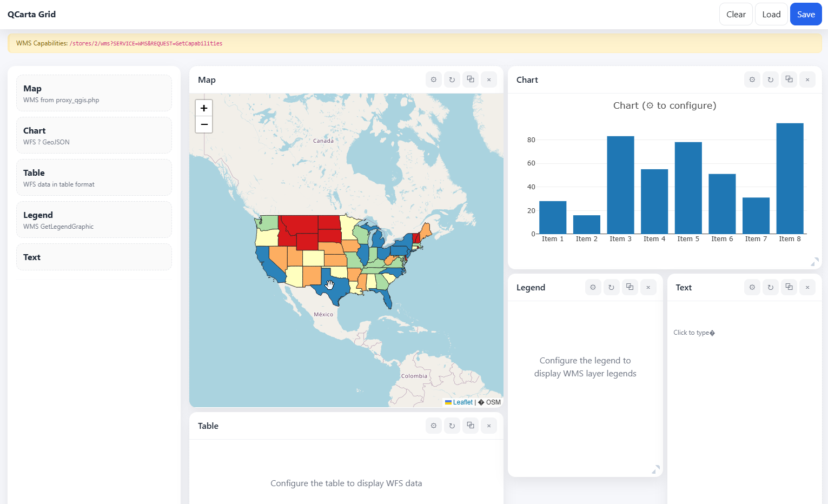Click the Item 2 bar in chart
828x504 pixels.
587,224
